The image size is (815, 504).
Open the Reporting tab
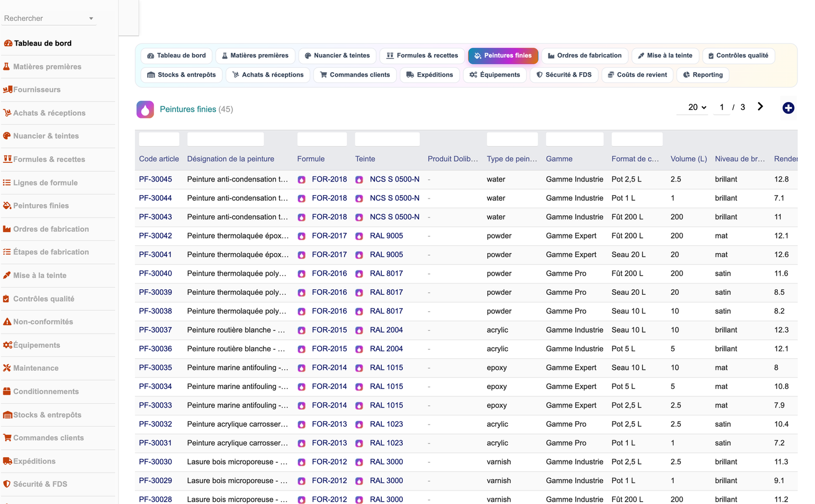[703, 75]
